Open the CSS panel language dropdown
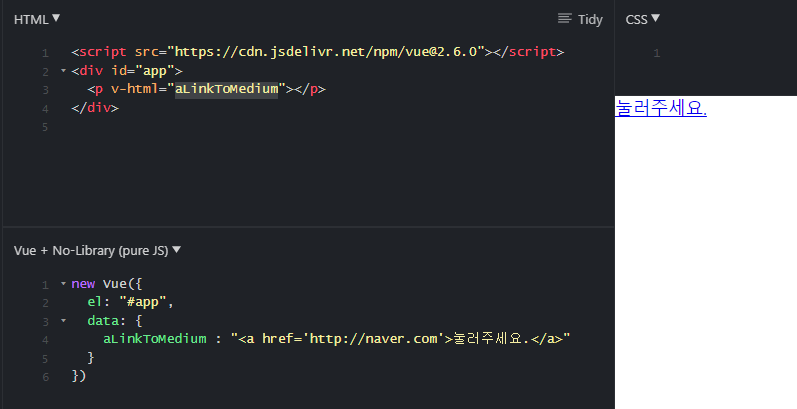Image resolution: width=797 pixels, height=409 pixels. pos(642,19)
